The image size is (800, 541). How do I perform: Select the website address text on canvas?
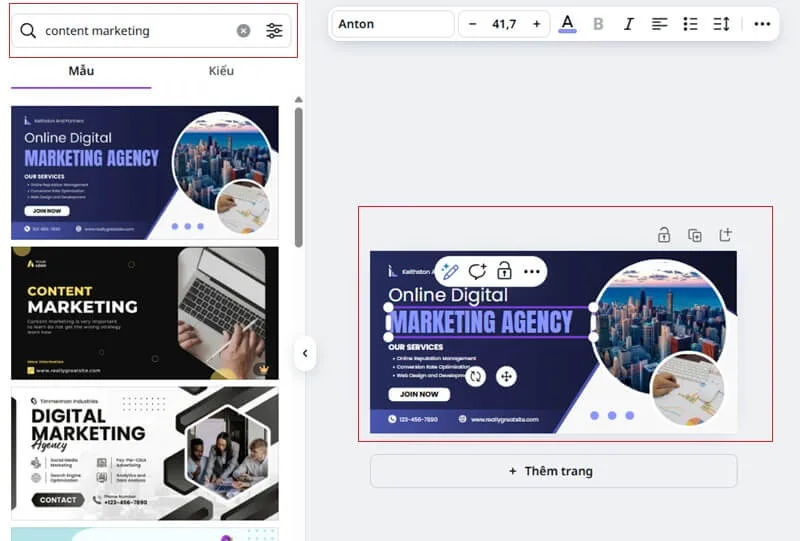504,420
